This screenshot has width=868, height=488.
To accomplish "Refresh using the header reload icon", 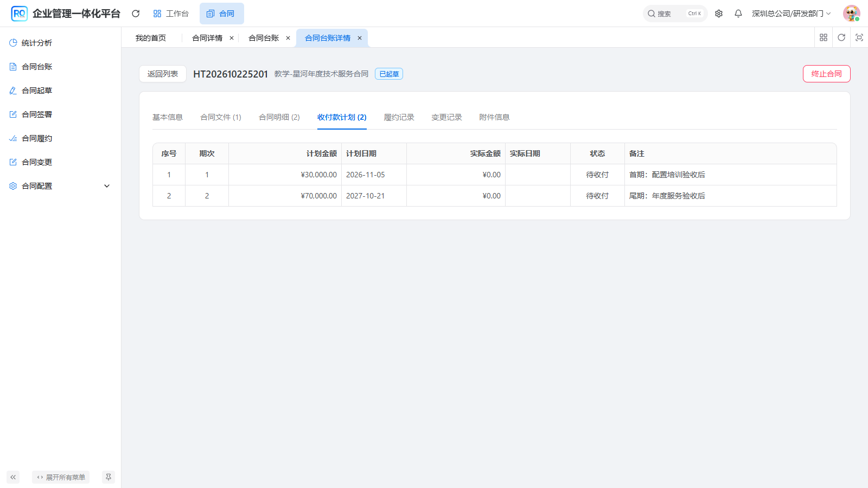I will coord(136,14).
